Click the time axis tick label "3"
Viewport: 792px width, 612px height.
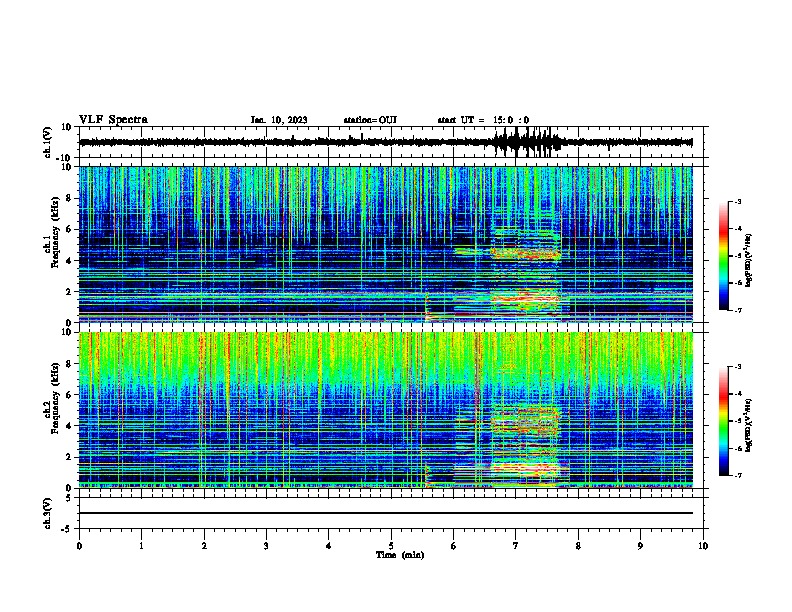point(266,546)
